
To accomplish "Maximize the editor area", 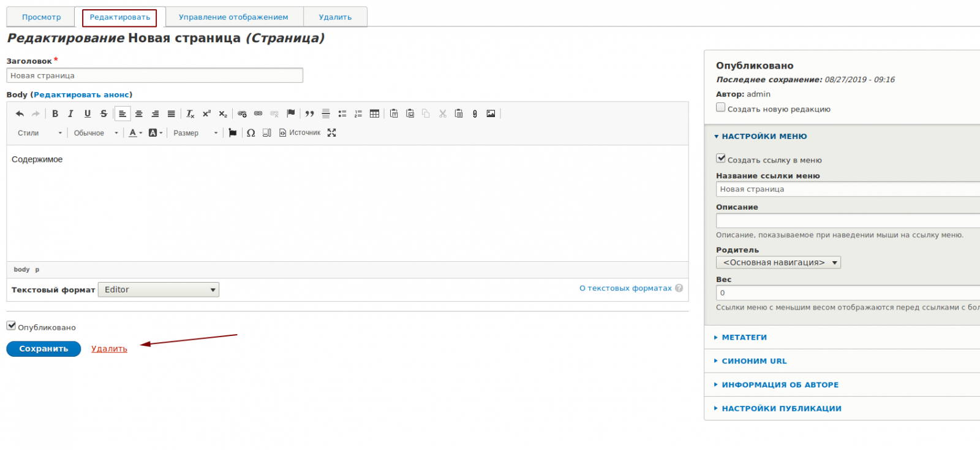I will [x=332, y=133].
